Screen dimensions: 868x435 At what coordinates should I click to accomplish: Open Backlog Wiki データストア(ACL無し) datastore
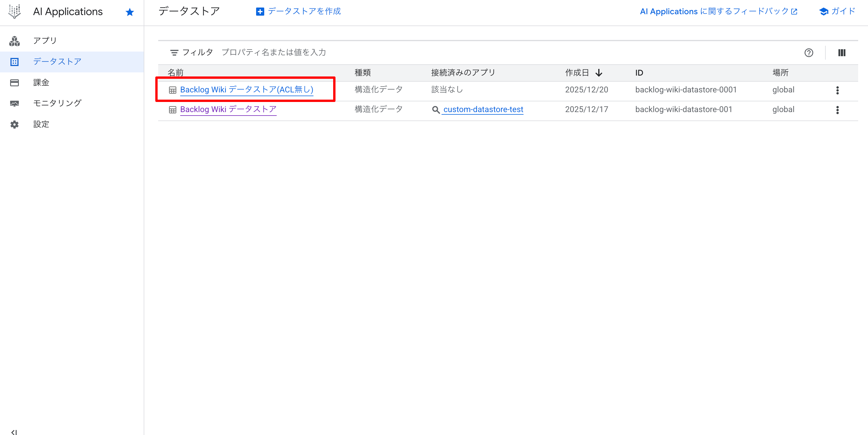[246, 89]
